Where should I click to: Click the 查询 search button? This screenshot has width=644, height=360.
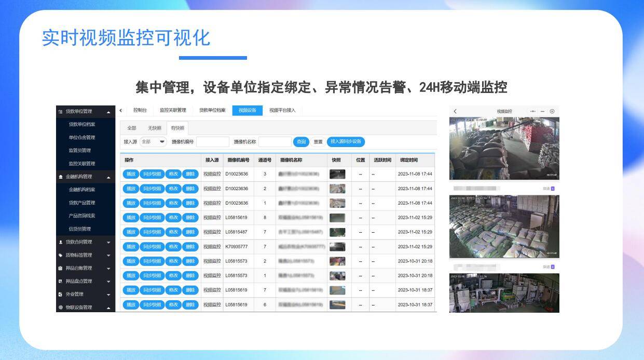(x=301, y=142)
